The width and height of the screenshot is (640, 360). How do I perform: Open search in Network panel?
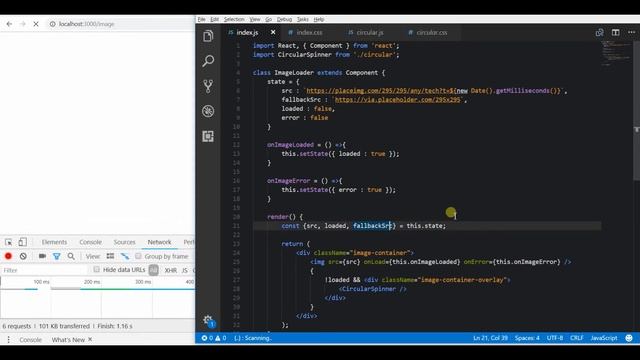click(71, 256)
